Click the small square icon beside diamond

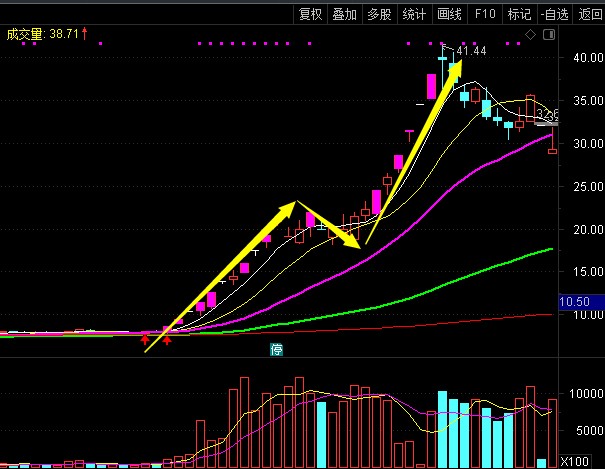(x=547, y=34)
